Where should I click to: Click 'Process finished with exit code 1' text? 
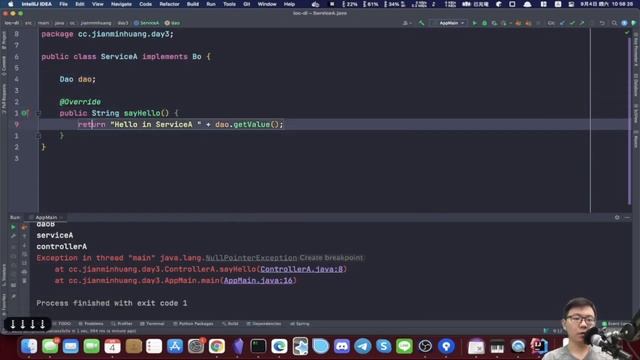point(112,303)
